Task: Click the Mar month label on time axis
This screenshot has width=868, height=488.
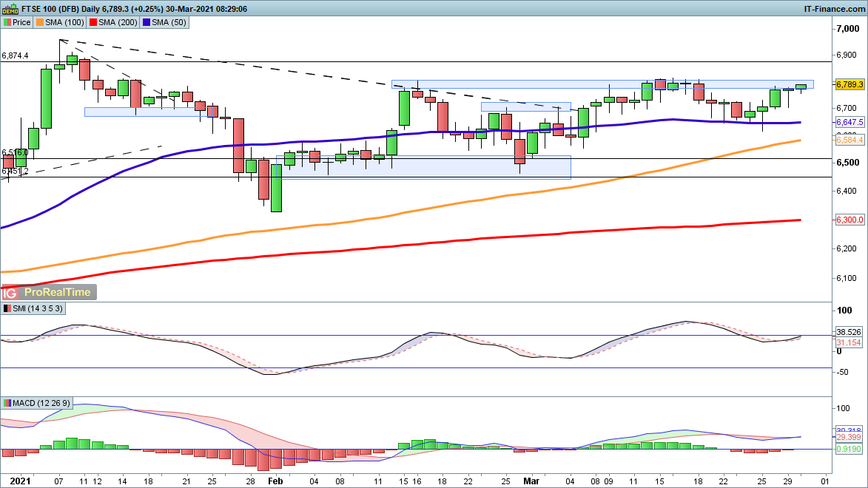Action: click(x=531, y=481)
